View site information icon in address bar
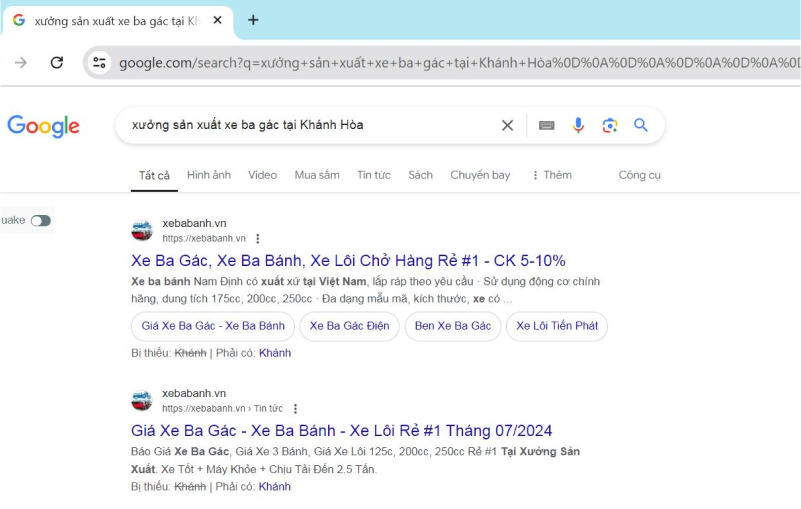This screenshot has width=801, height=509. pyautogui.click(x=99, y=63)
